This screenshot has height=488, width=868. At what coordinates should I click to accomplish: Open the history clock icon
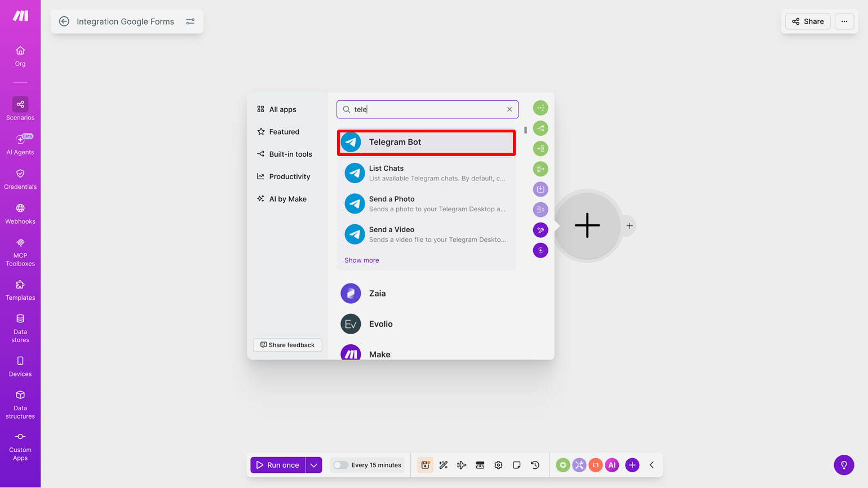(535, 465)
